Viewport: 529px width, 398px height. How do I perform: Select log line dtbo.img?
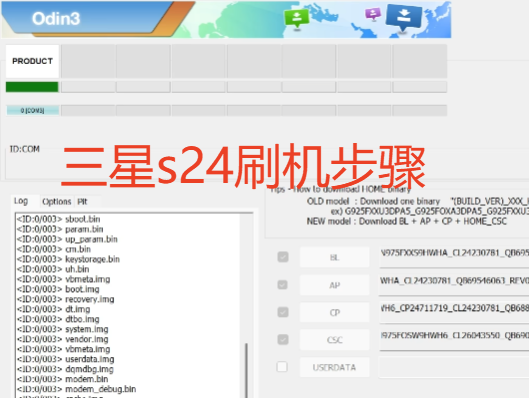58,319
